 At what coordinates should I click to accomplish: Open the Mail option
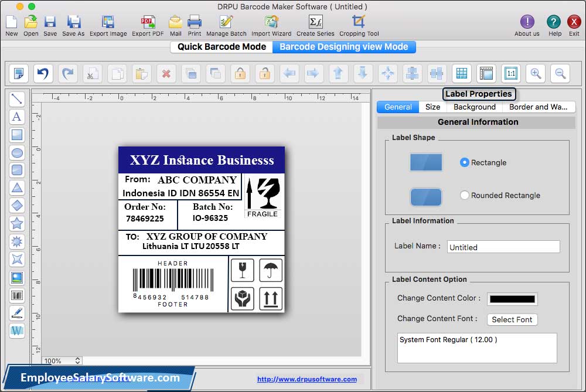click(x=175, y=25)
